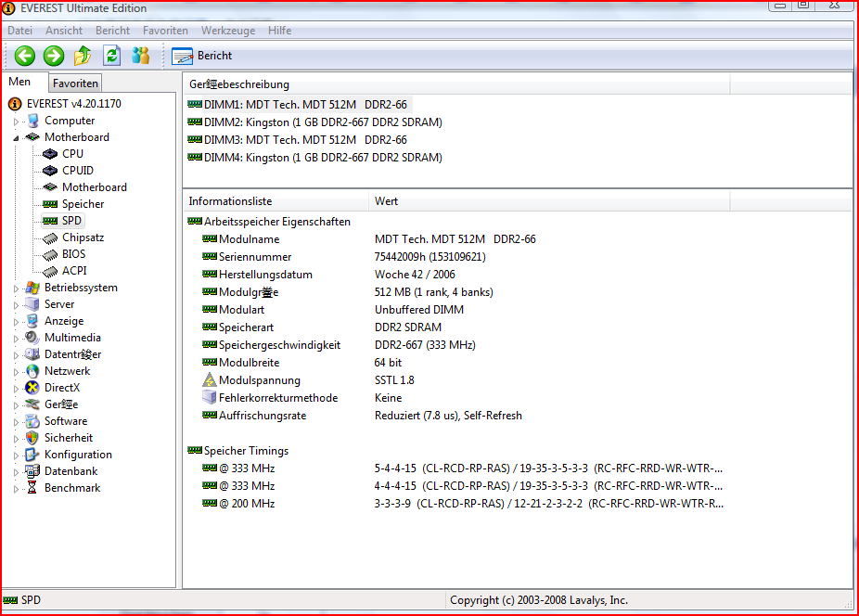Refresh the page with the refresh icon
859x616 pixels.
[111, 56]
